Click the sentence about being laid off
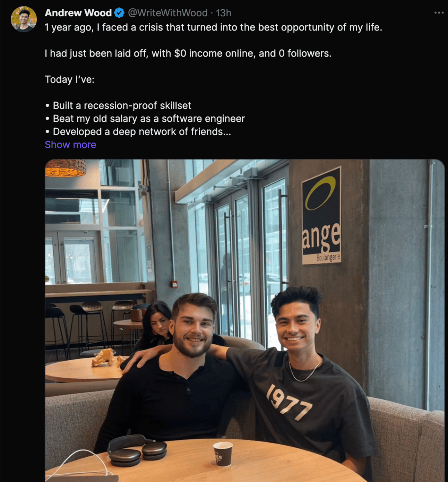 coord(188,53)
